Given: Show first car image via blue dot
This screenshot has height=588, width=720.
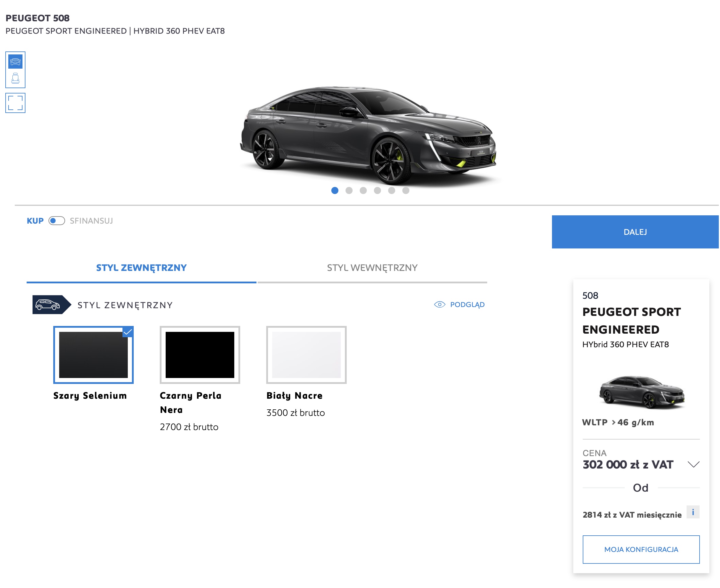Looking at the screenshot, I should click(335, 191).
